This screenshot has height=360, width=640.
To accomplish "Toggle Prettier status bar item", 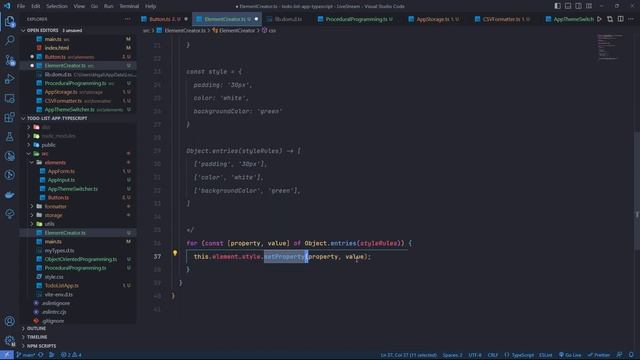I will (x=599, y=355).
